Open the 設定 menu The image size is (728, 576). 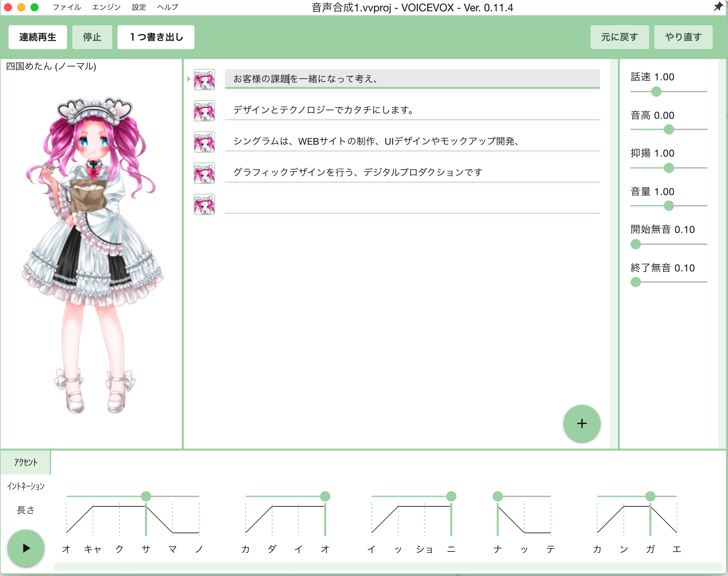click(x=139, y=7)
